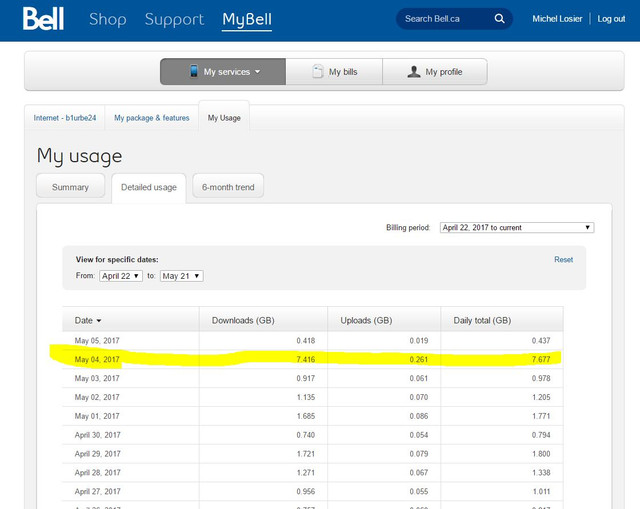Open the From date April 22 dropdown
The width and height of the screenshot is (640, 509).
coord(121,276)
